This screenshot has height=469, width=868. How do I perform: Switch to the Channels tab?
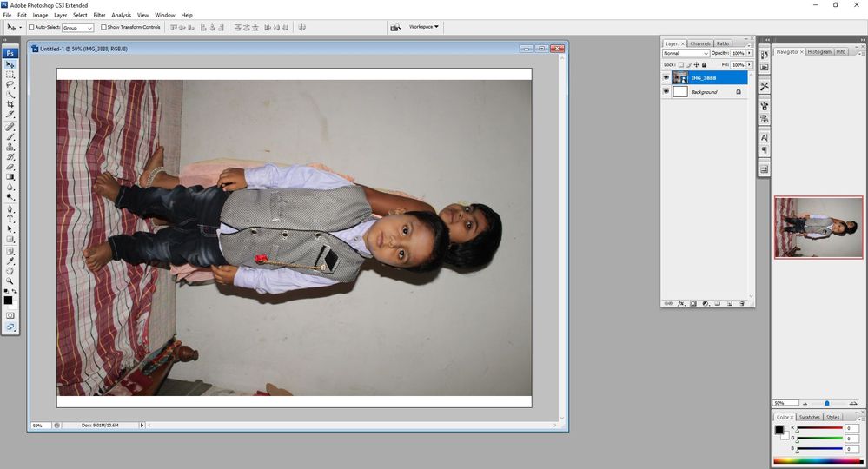(x=699, y=43)
